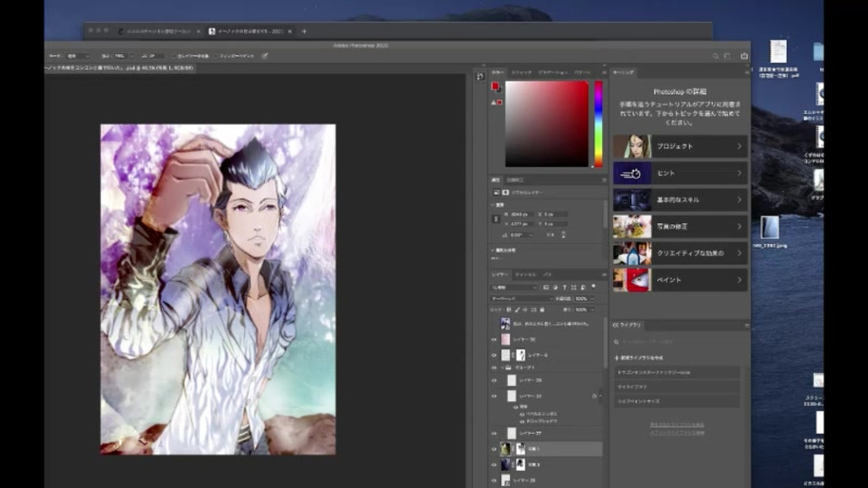The height and width of the screenshot is (488, 868).
Task: Open the ペイント tutorial category
Action: click(x=680, y=280)
